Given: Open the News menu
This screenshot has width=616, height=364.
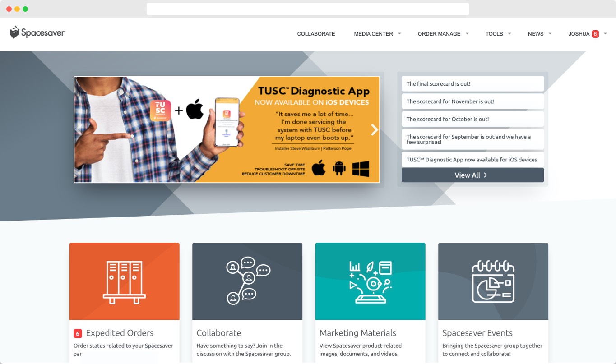Looking at the screenshot, I should pos(536,34).
